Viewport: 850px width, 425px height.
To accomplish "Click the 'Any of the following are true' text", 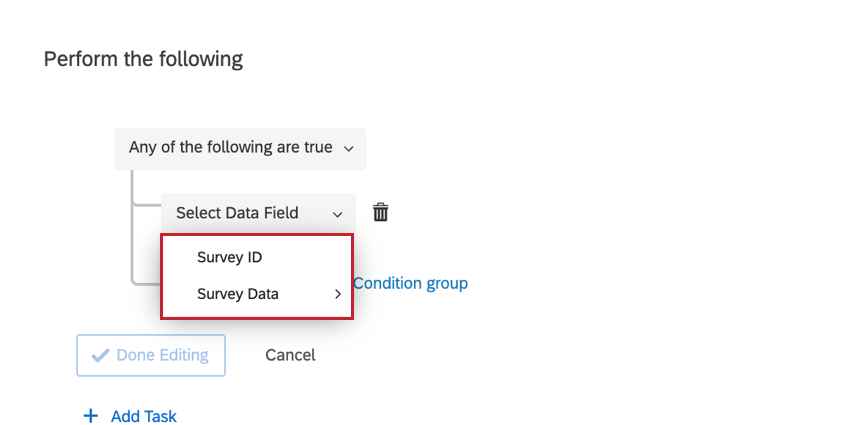I will pos(230,147).
